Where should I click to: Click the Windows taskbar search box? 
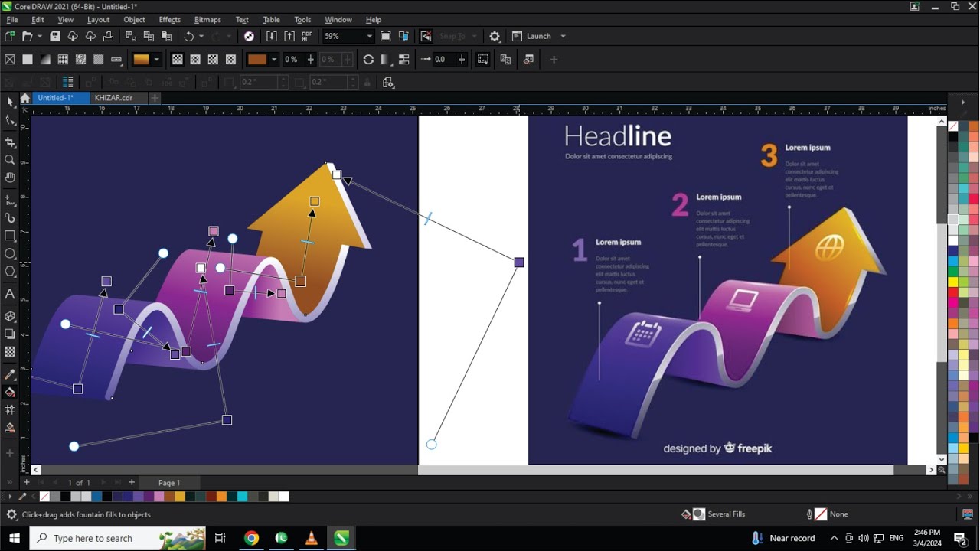118,538
